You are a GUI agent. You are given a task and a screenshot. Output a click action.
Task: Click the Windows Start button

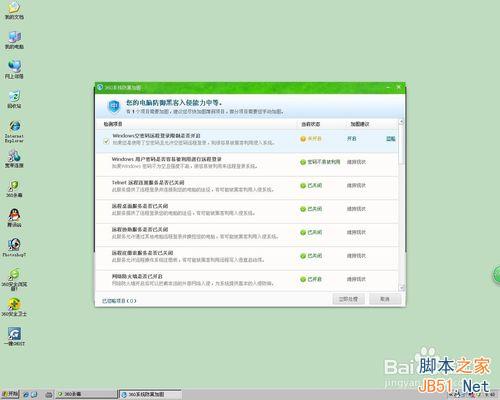point(10,394)
